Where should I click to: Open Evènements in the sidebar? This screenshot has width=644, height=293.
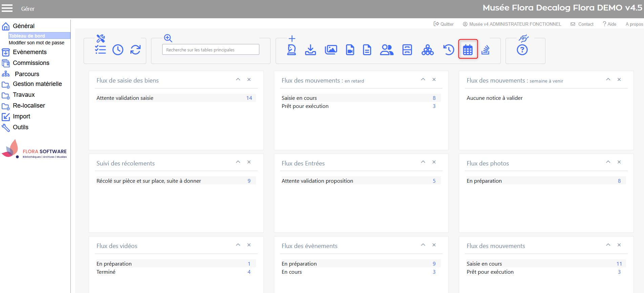[29, 52]
